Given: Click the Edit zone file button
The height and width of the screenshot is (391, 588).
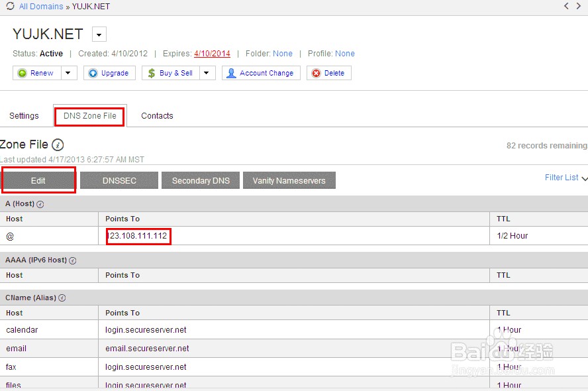Looking at the screenshot, I should (38, 180).
